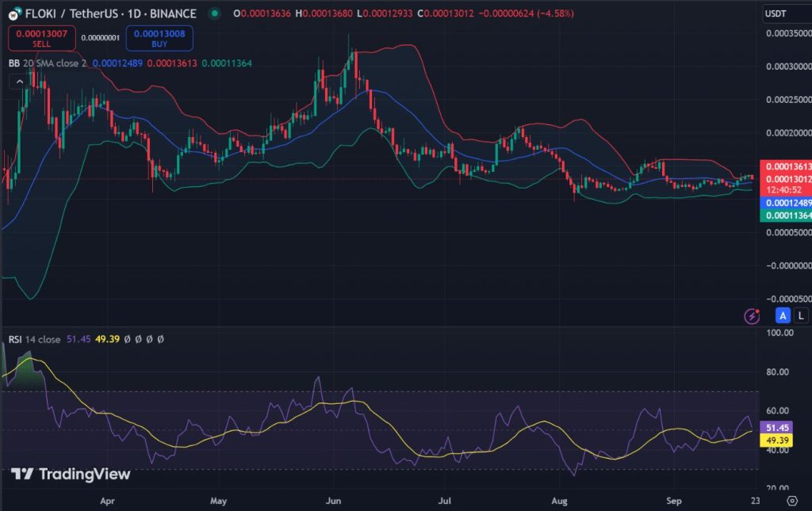Click the green 0.00011364 lower band scale tag
Screen dimensions: 812x511
(x=786, y=215)
